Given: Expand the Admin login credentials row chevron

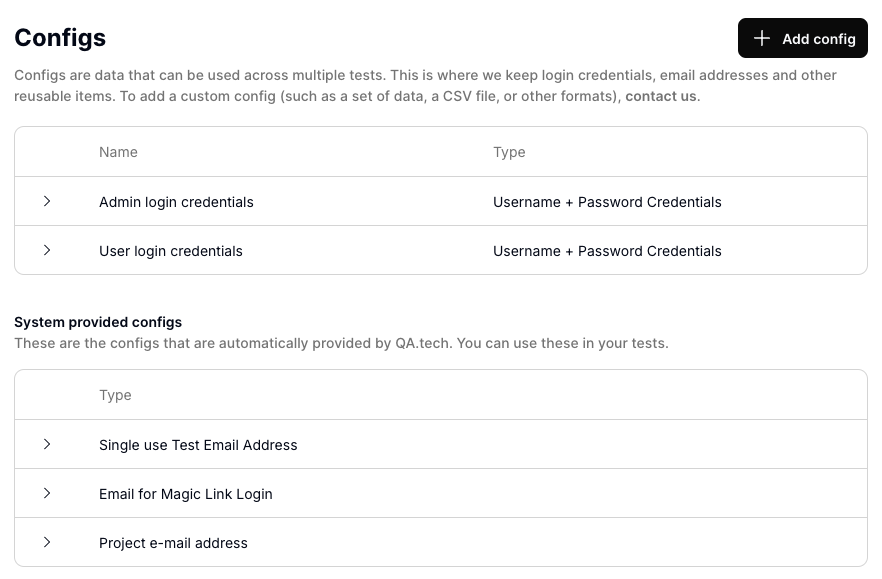Looking at the screenshot, I should (47, 202).
